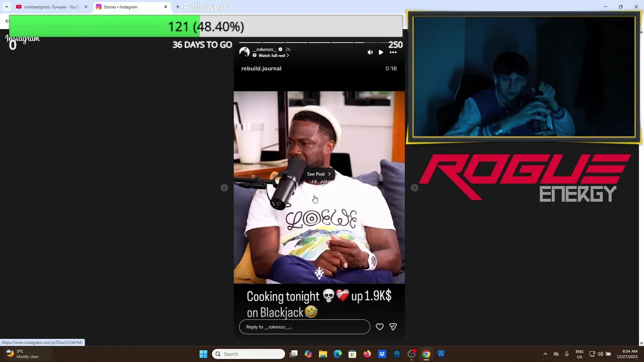Click the __rokenzo__ username

265,49
